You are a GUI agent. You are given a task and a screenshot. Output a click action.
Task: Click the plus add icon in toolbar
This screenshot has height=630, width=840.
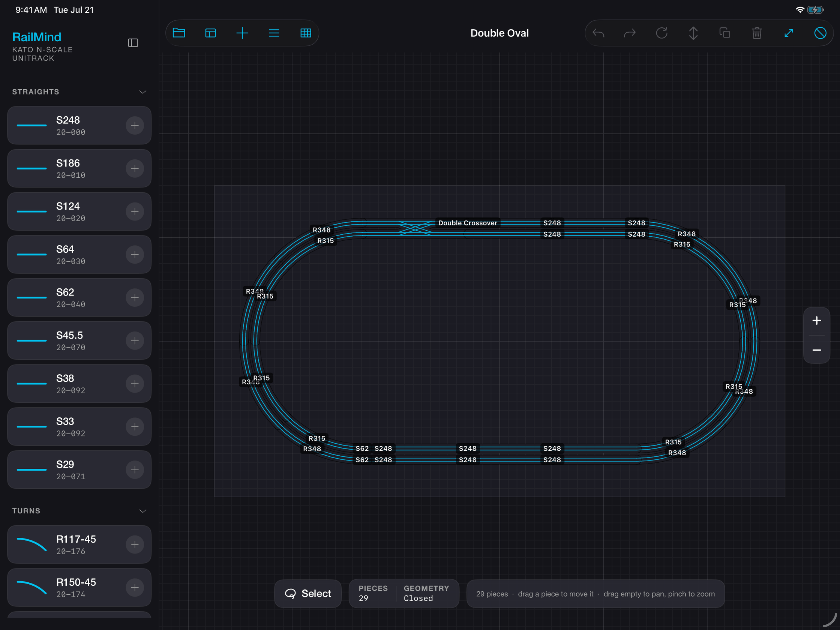point(242,33)
